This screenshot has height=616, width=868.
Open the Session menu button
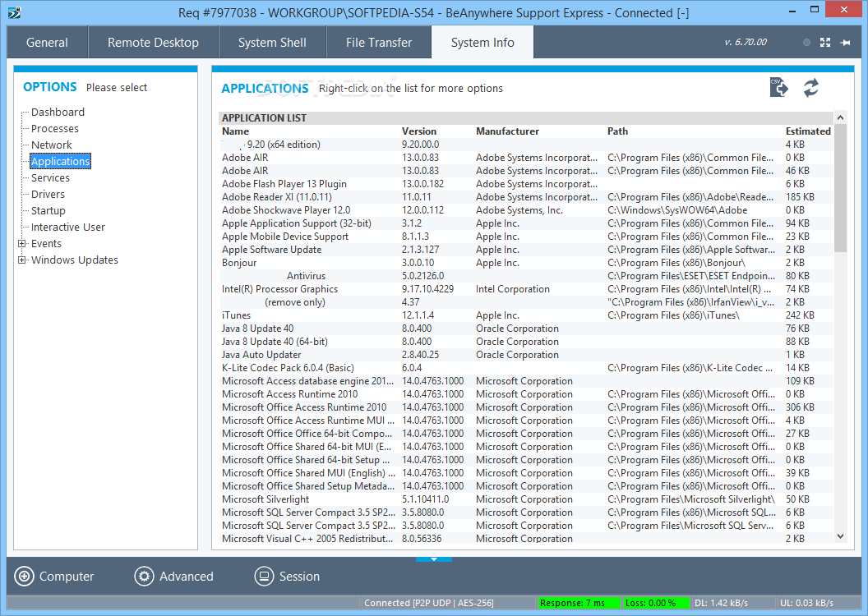point(288,577)
